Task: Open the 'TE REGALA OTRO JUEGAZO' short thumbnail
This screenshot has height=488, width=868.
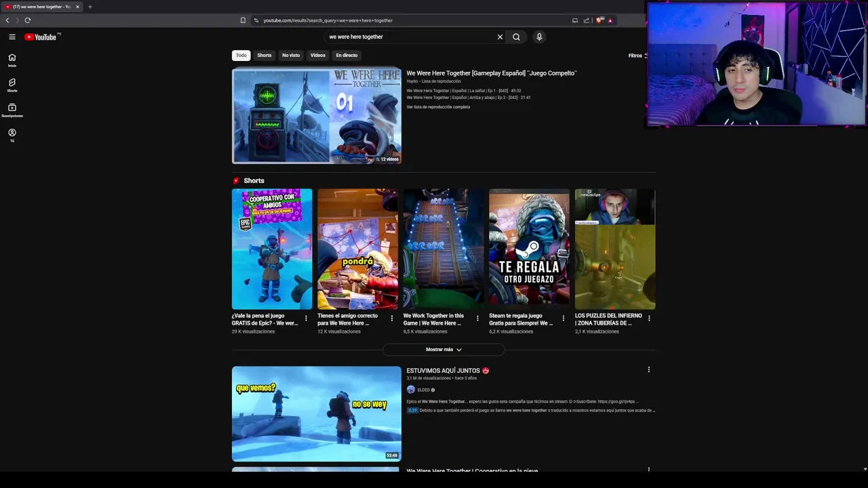Action: point(529,249)
